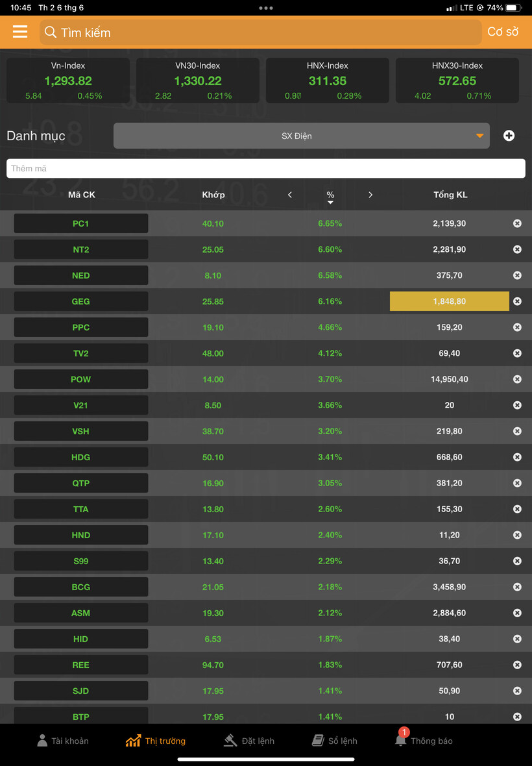Expand the SX Điện watchlist dropdown
Screen dimensions: 532x766
click(301, 136)
